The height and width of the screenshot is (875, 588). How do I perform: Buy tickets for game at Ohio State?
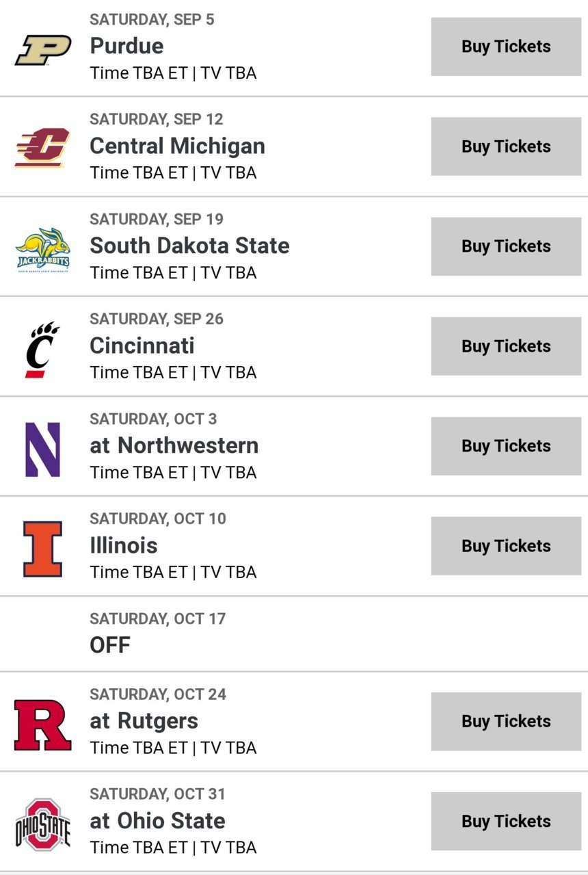506,821
